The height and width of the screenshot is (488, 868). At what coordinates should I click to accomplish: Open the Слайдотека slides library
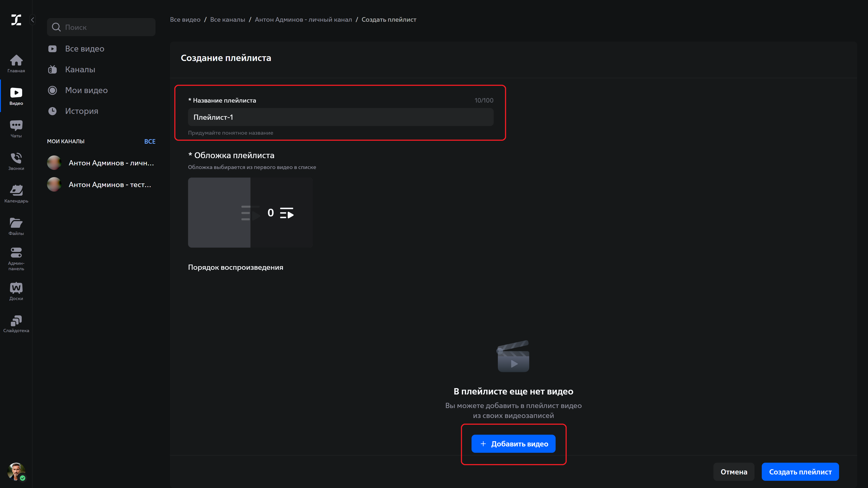tap(16, 324)
